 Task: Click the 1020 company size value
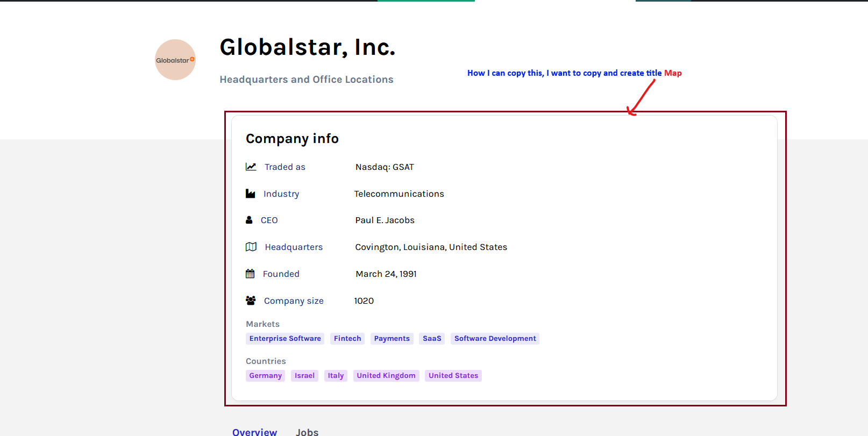coord(364,301)
